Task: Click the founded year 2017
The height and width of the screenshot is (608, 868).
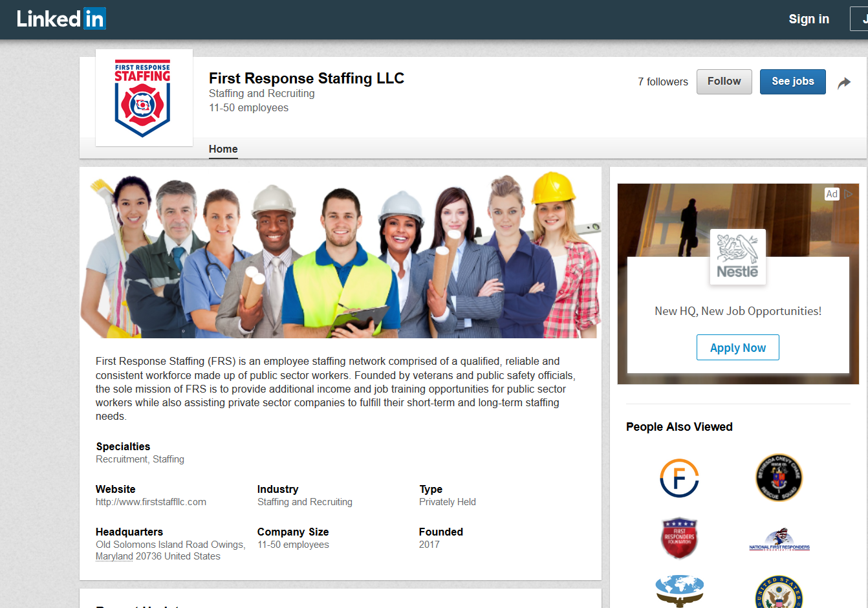Action: click(429, 545)
